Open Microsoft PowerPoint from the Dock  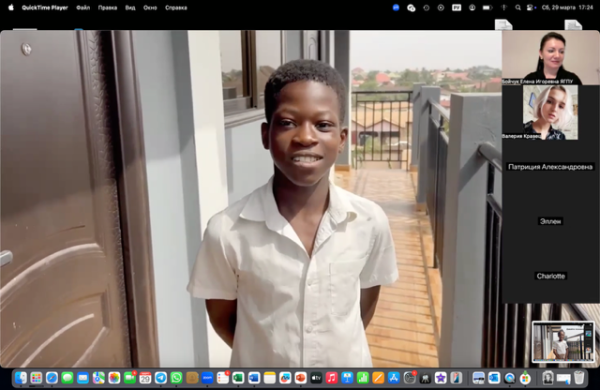301,378
